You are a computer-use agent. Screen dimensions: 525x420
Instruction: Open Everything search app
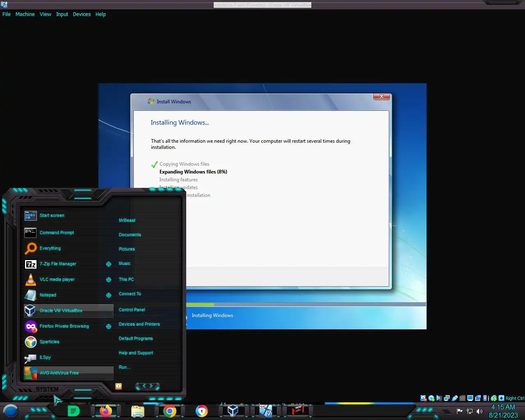pos(68,248)
